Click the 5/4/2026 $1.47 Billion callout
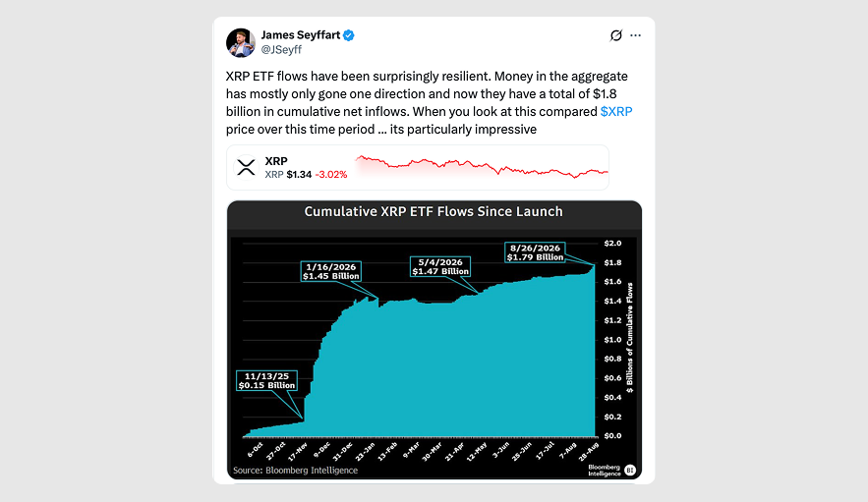 click(440, 267)
